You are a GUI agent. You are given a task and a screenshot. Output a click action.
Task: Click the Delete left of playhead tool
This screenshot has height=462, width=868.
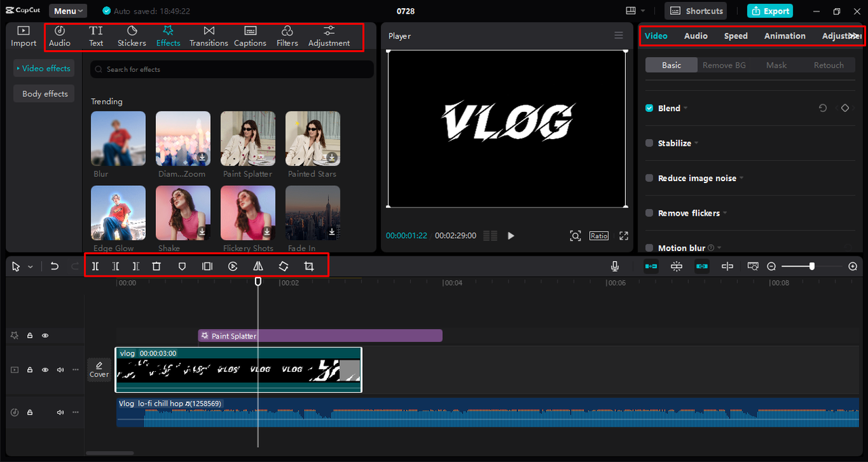(116, 267)
